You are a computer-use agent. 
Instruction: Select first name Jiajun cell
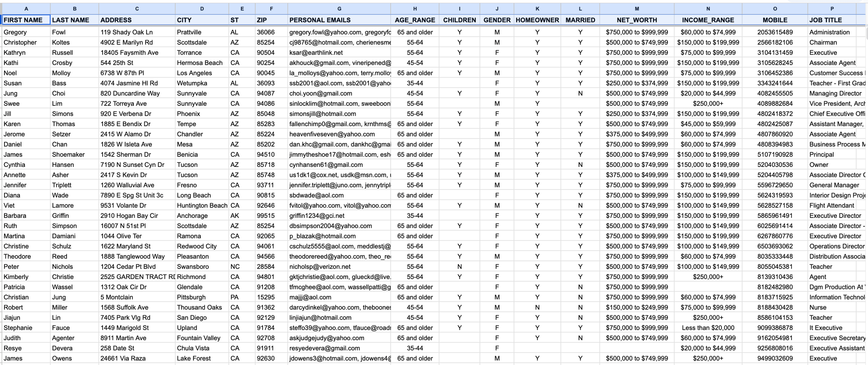click(x=26, y=318)
